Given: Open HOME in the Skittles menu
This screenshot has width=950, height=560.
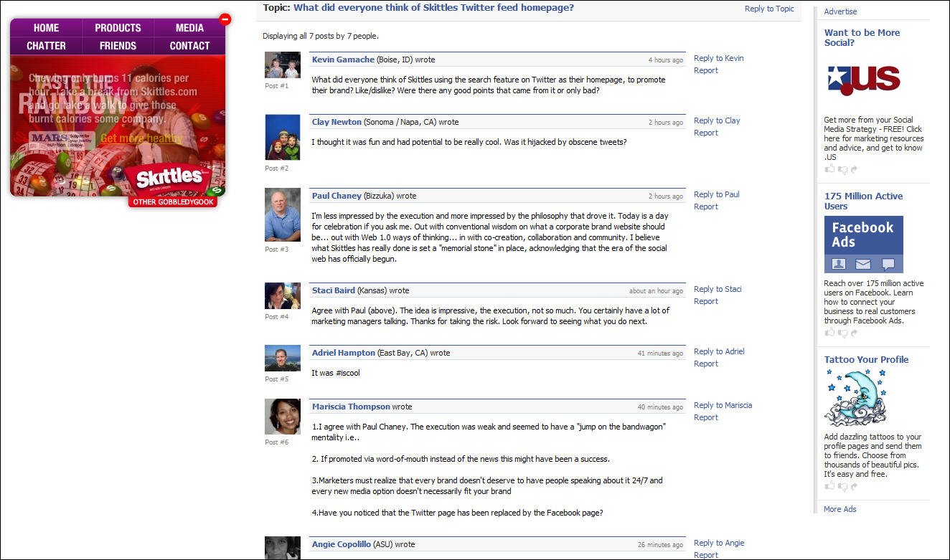Looking at the screenshot, I should tap(46, 28).
